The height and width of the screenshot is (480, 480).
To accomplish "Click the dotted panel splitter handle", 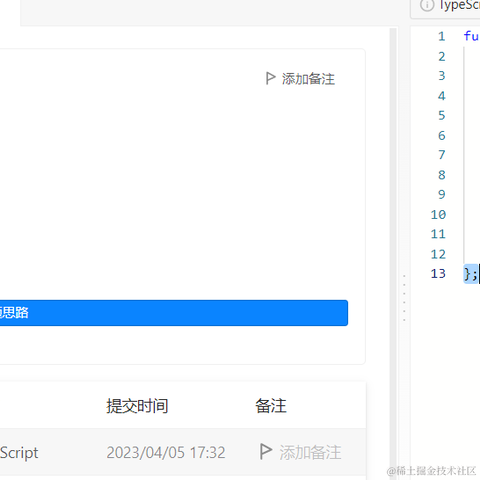I will [x=404, y=298].
